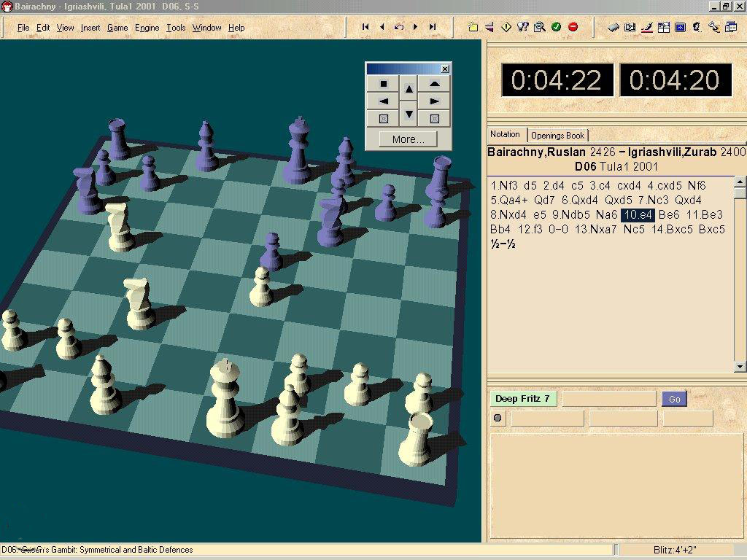The width and height of the screenshot is (747, 560).
Task: Jump to the end of the game
Action: (x=432, y=27)
